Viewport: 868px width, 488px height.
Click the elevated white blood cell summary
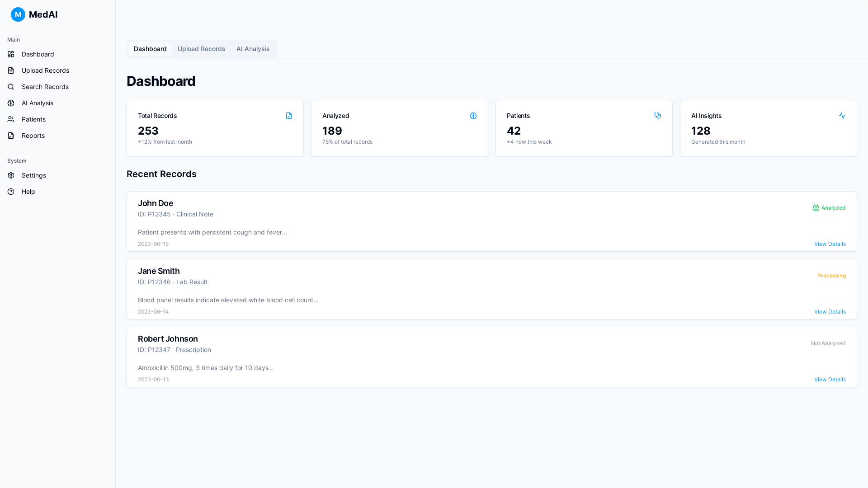228,300
